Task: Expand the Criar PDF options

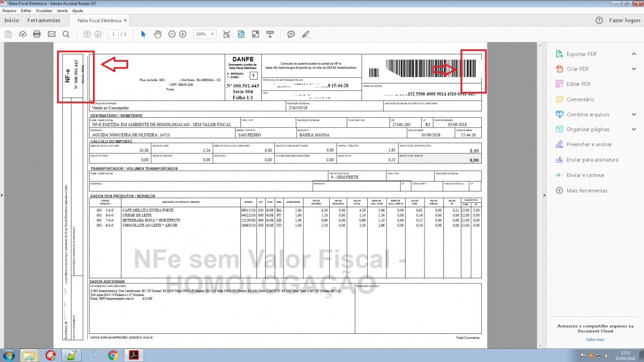Action: tap(634, 69)
